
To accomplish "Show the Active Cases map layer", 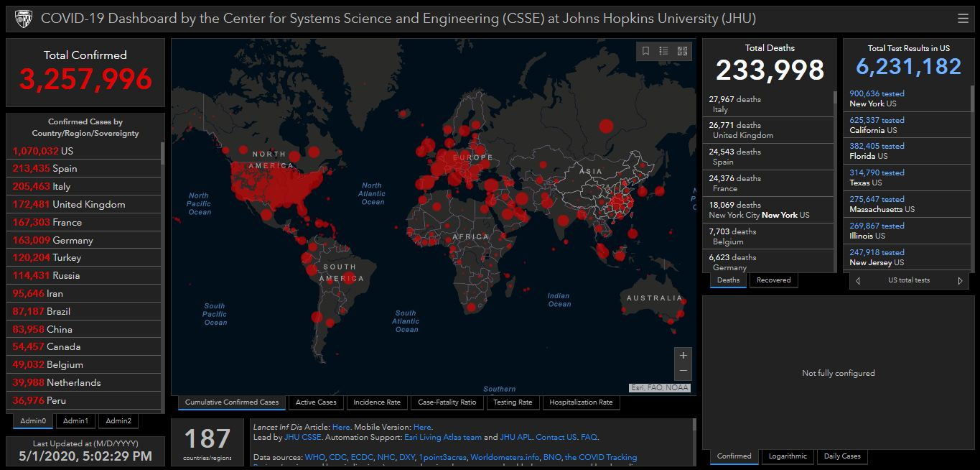I will 316,402.
